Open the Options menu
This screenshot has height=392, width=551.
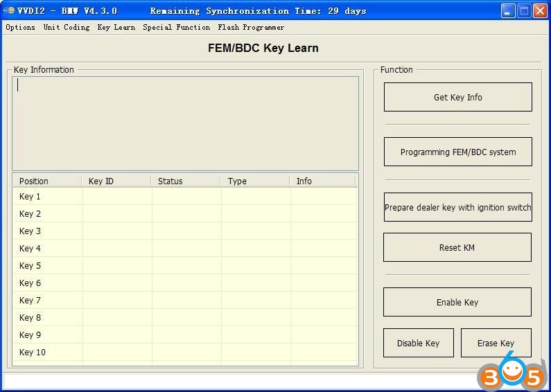click(x=20, y=28)
